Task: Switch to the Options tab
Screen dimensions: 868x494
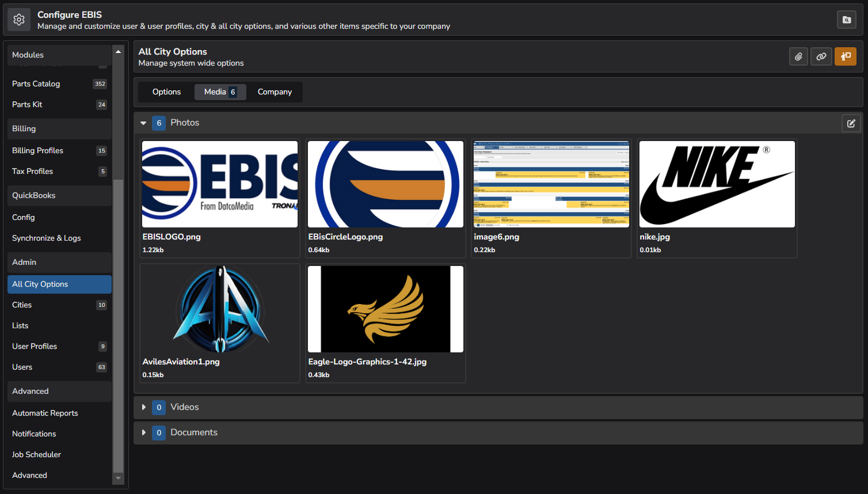Action: coord(166,92)
